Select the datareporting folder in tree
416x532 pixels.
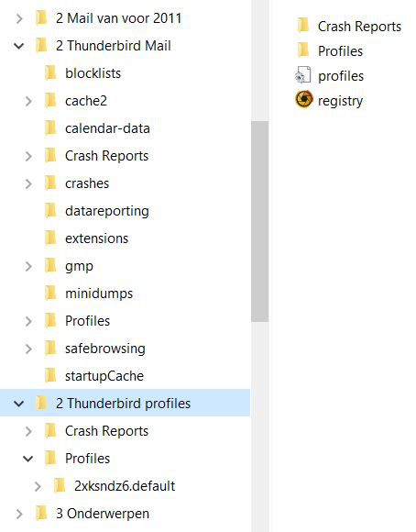[x=107, y=211]
